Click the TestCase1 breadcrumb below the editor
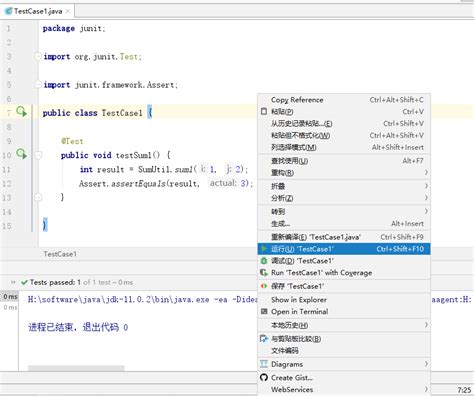 coord(60,254)
